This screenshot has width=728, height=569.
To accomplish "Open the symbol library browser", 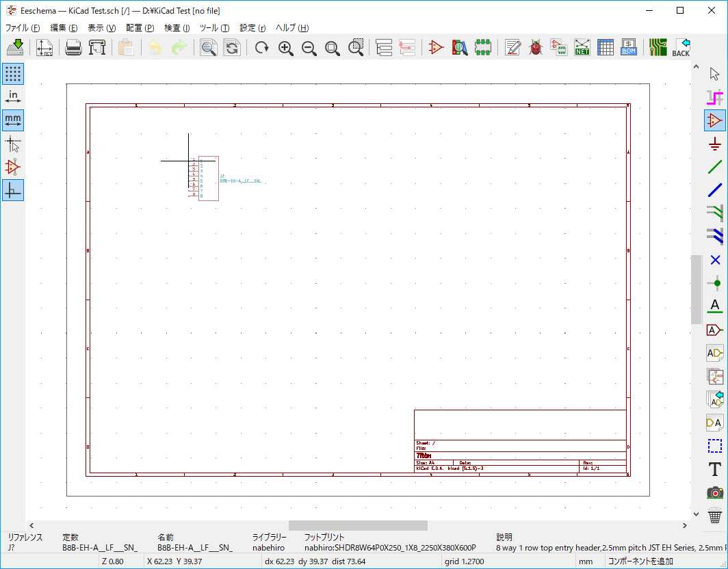I will pos(460,47).
